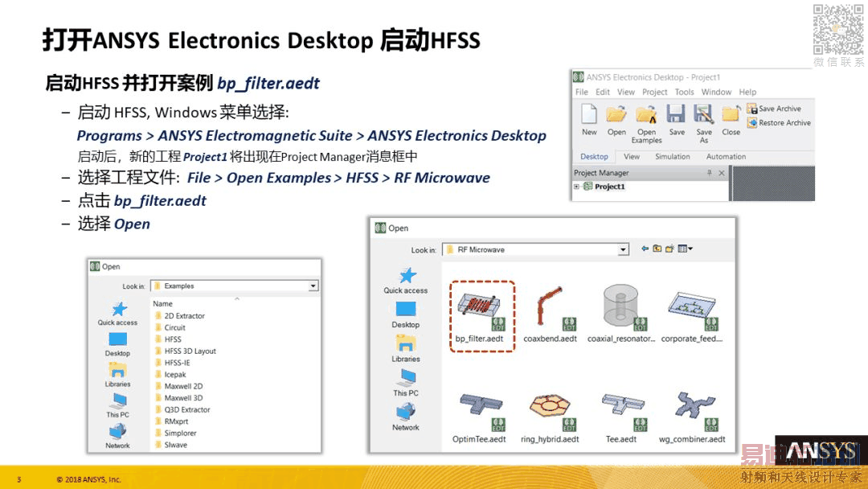Click the Open file toolbar icon
Viewport: 868px width, 489px height.
pos(616,120)
